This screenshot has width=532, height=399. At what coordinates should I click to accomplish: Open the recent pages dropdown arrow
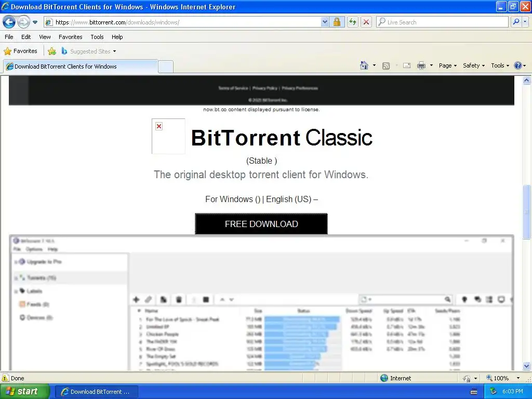pos(35,22)
